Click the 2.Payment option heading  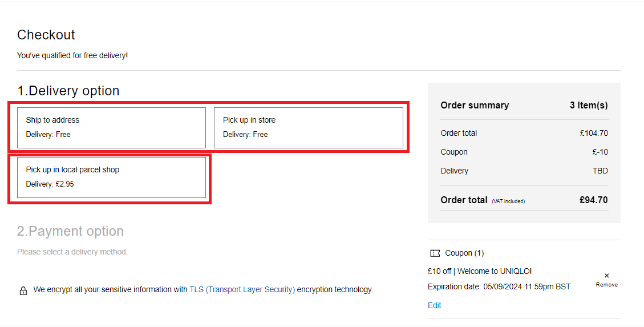pyautogui.click(x=70, y=231)
